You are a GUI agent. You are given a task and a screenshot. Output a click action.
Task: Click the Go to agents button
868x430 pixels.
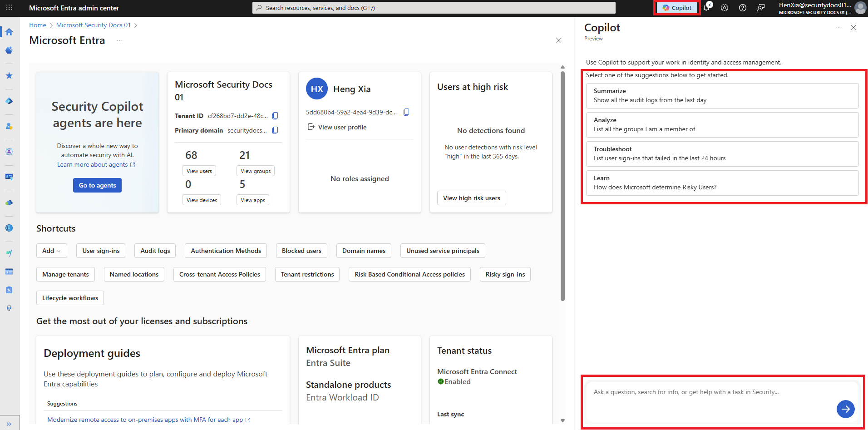pos(97,185)
